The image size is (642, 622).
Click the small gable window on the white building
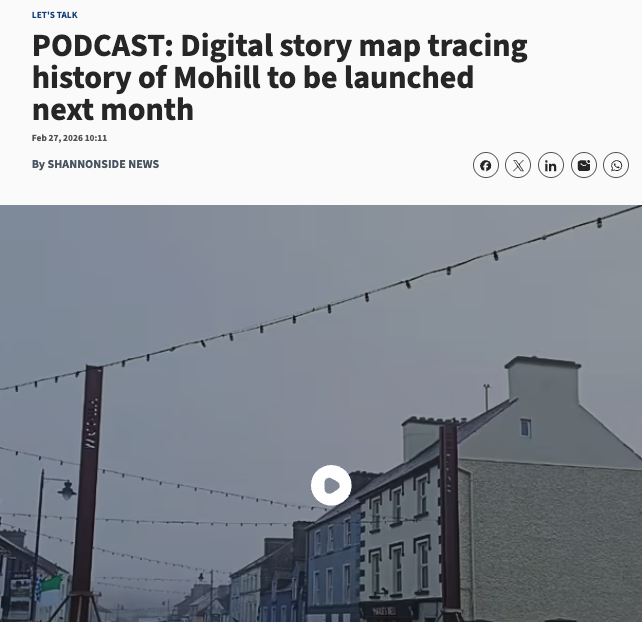[526, 428]
